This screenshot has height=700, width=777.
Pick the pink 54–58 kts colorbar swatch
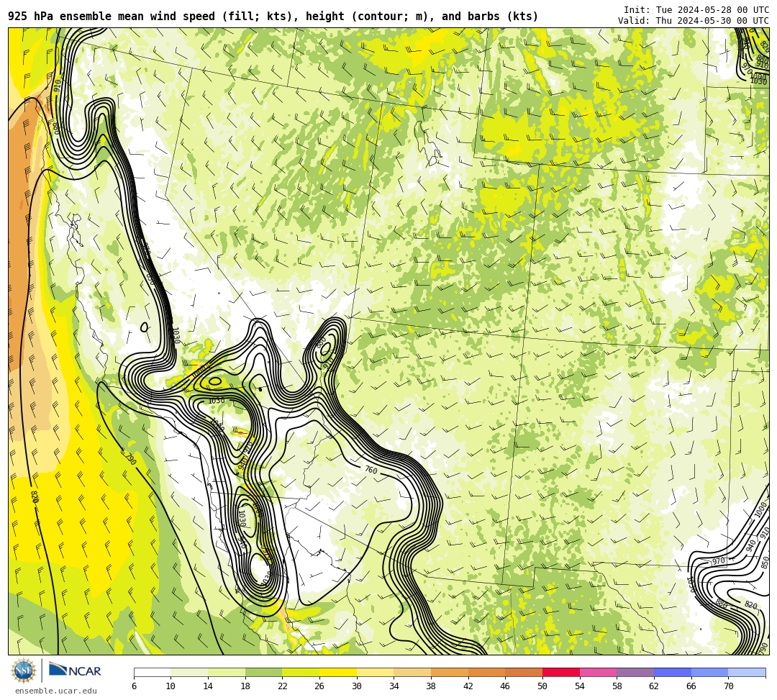pos(598,672)
